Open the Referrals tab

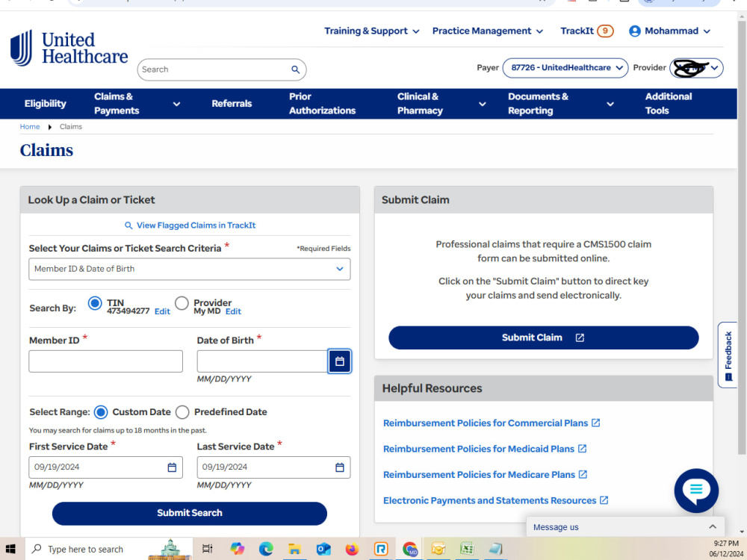coord(232,104)
